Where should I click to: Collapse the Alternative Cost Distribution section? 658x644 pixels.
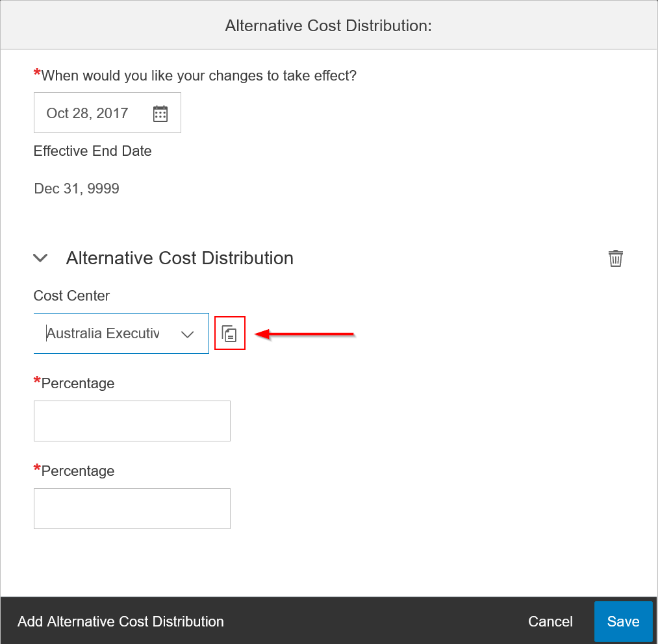pos(40,258)
